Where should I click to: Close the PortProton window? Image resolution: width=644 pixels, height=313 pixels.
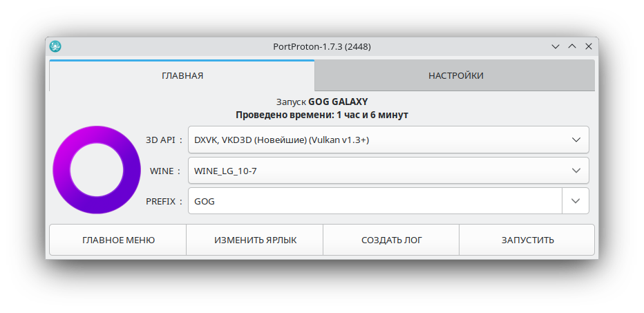pos(588,46)
